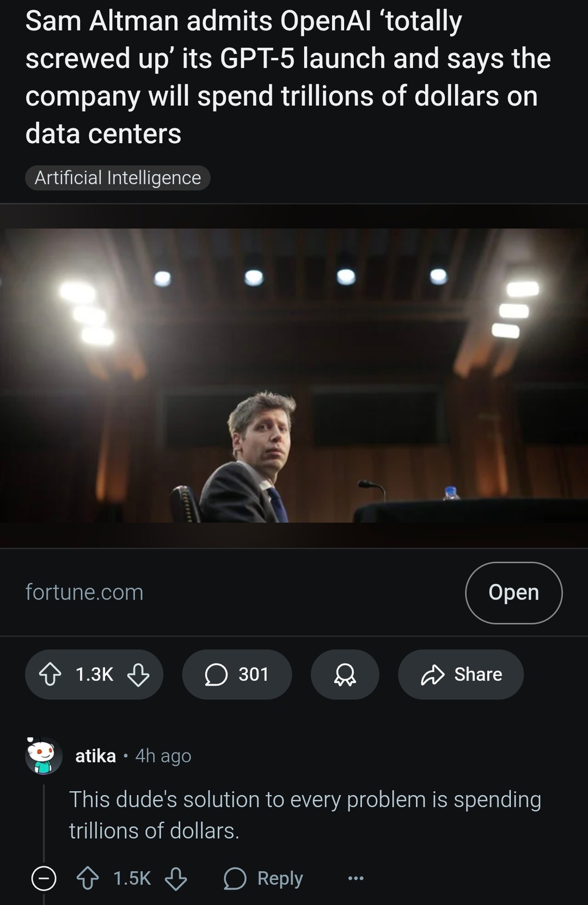Open the article preview image
588x905 pixels.
click(294, 375)
